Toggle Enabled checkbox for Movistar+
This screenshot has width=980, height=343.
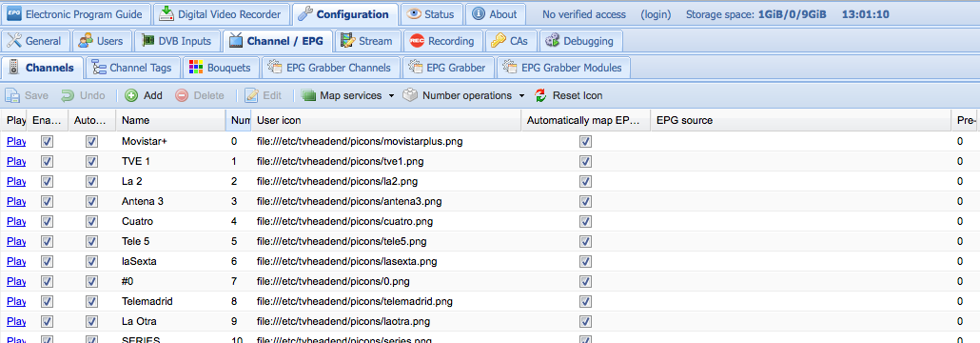click(x=47, y=142)
